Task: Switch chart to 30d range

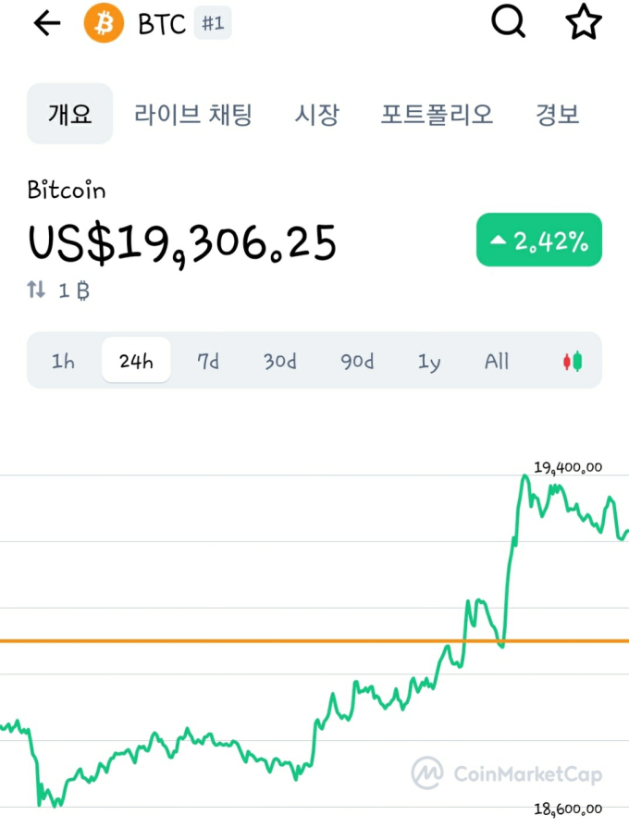Action: pyautogui.click(x=279, y=361)
